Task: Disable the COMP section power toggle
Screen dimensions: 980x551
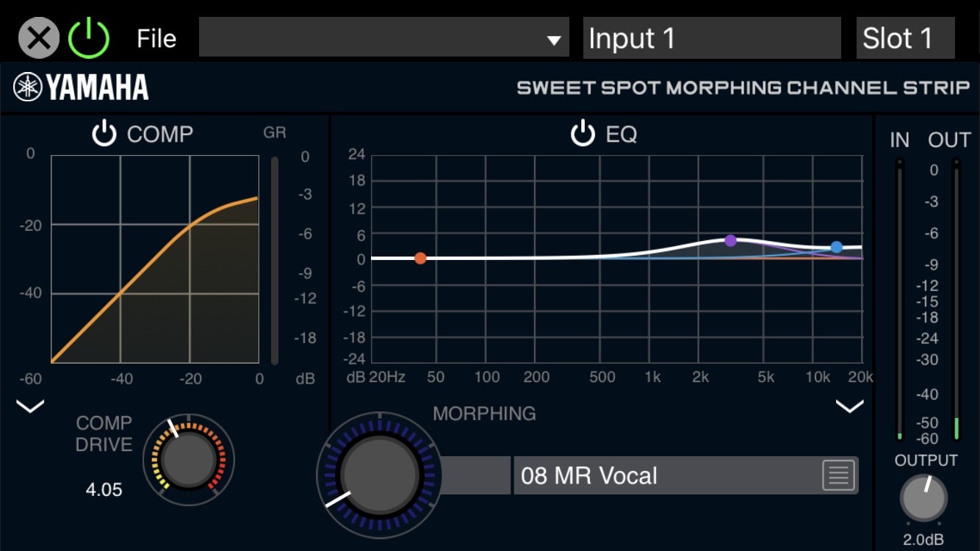Action: pyautogui.click(x=104, y=134)
